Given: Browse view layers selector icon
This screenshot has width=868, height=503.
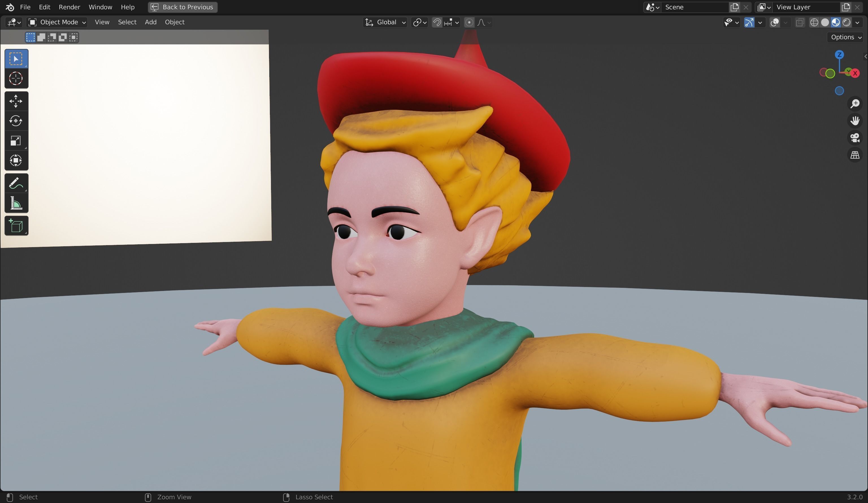Looking at the screenshot, I should (764, 7).
